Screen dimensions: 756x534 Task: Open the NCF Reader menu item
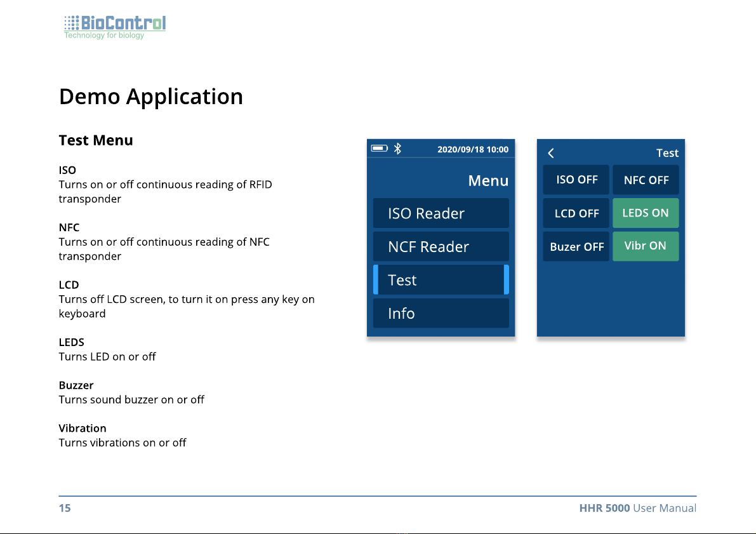[x=441, y=246]
